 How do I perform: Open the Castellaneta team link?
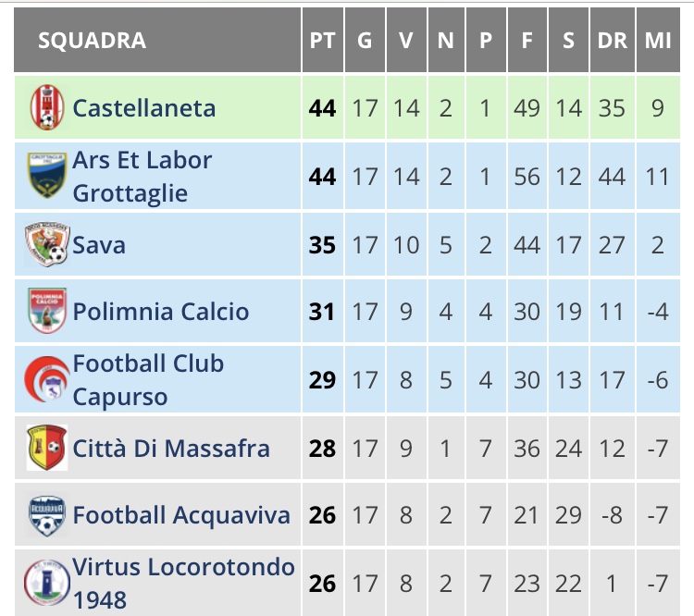[x=143, y=108]
